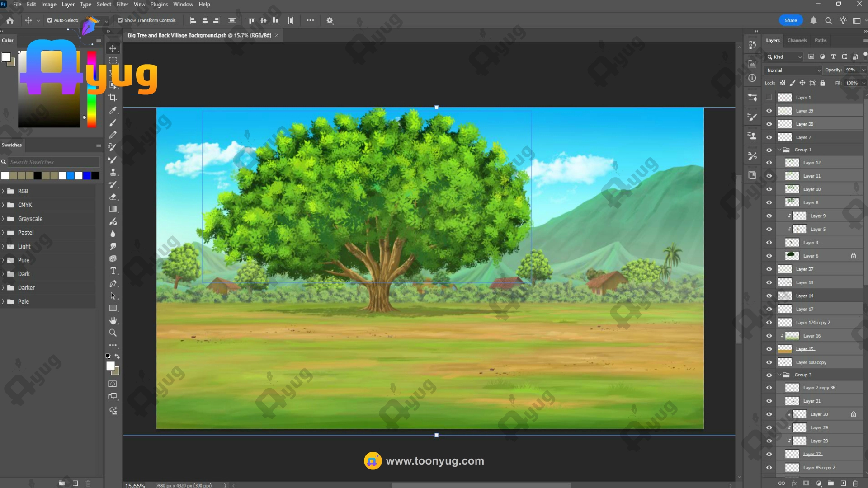The height and width of the screenshot is (488, 868).
Task: Switch to the Channels tab
Action: (x=797, y=40)
